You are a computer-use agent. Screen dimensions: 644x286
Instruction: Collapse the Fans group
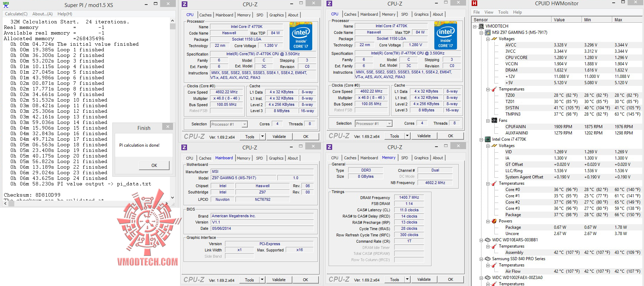(x=488, y=121)
